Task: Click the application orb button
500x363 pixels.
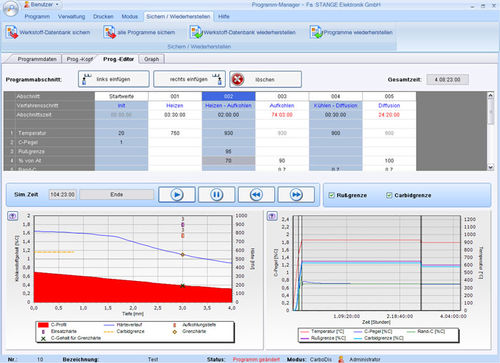Action: click(11, 9)
